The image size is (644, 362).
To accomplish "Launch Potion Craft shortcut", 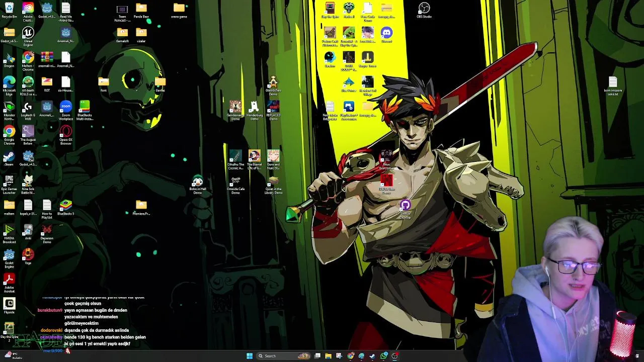I will point(330,37).
